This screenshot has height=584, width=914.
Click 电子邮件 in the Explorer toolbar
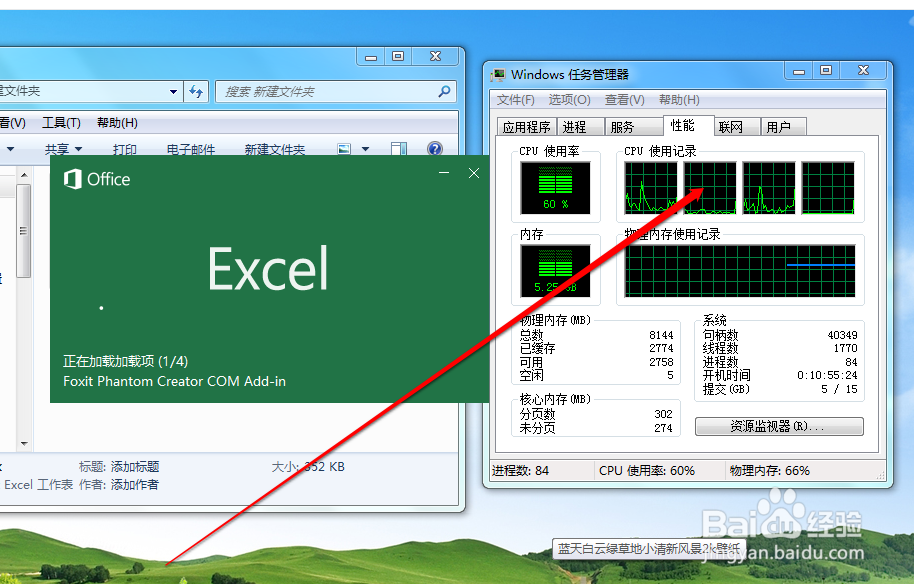point(191,149)
